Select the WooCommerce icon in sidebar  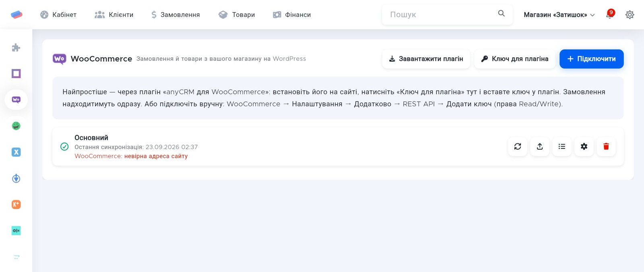[x=16, y=100]
